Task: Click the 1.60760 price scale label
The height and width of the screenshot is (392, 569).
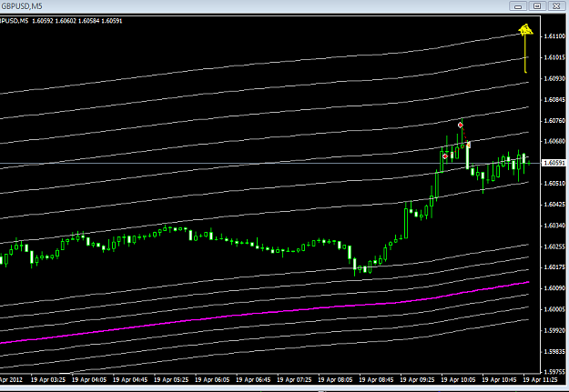Action: pos(554,120)
